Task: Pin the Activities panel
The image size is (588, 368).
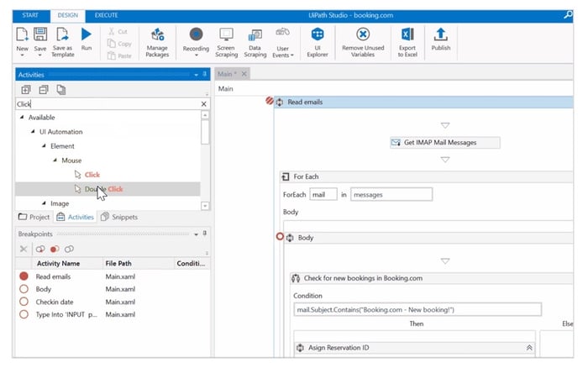Action: pyautogui.click(x=205, y=74)
